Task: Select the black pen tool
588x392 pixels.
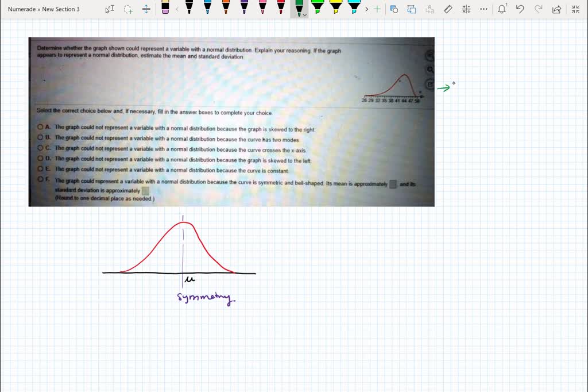Action: [x=189, y=9]
